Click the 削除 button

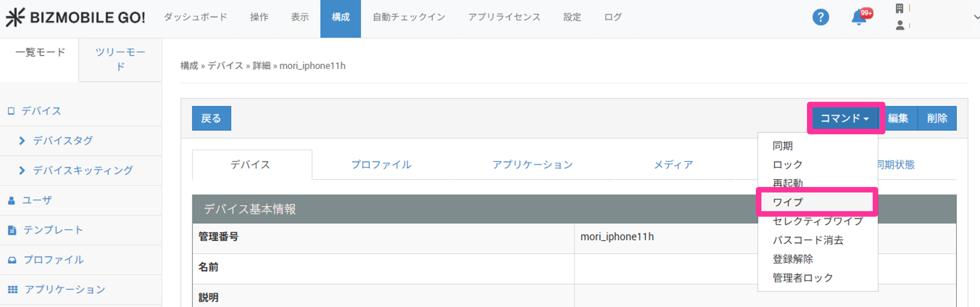[937, 118]
